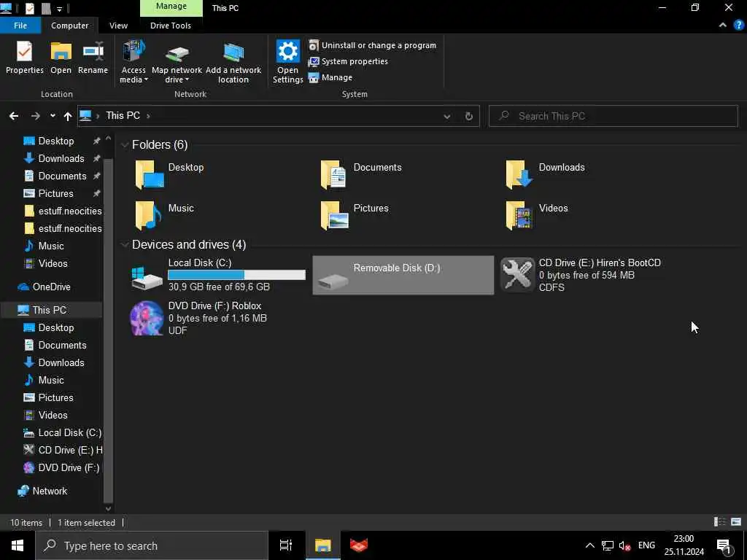Viewport: 747px width, 560px height.
Task: Click Uninstall or change a program
Action: pos(373,45)
